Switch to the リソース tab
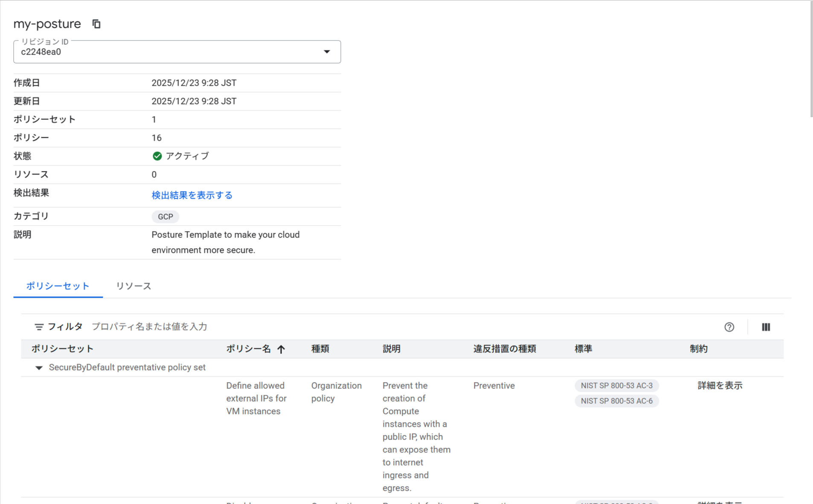This screenshot has width=813, height=504. (134, 286)
